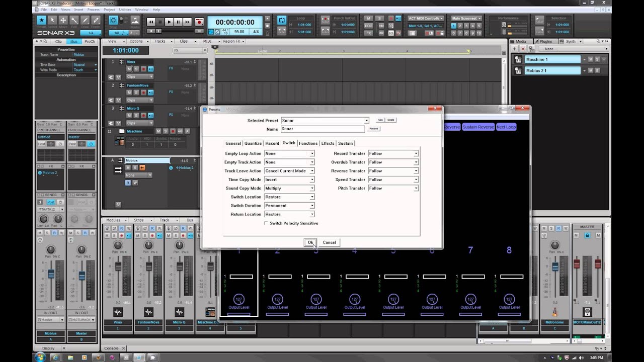This screenshot has height=362, width=644.
Task: Toggle the Loop on/off button
Action: pyautogui.click(x=282, y=20)
